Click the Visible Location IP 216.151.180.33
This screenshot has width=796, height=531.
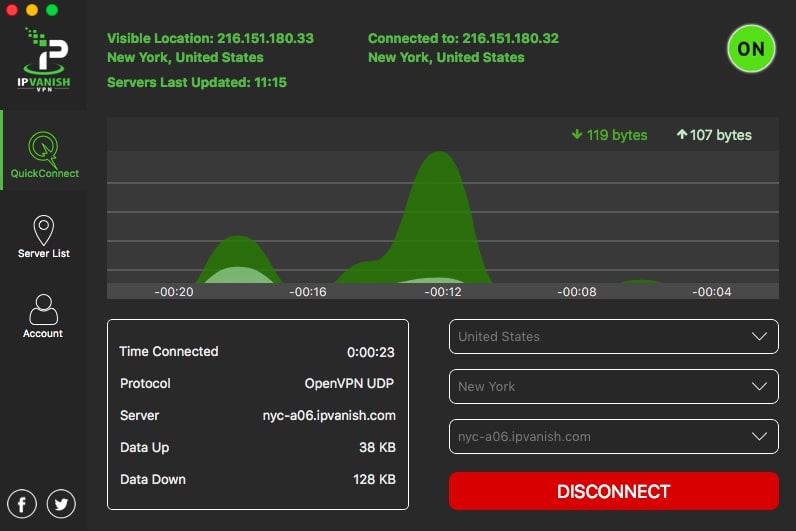[266, 39]
